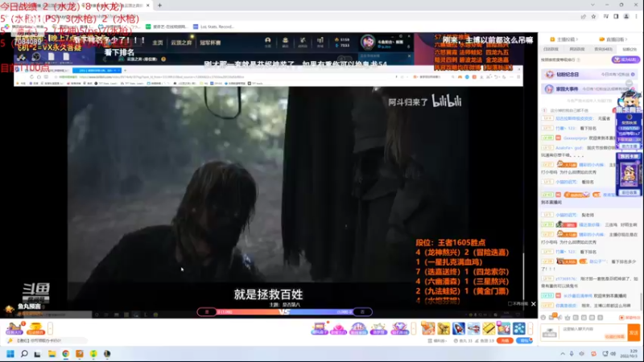Open new browser tab with plus button
The height and width of the screenshot is (362, 644).
click(x=159, y=6)
